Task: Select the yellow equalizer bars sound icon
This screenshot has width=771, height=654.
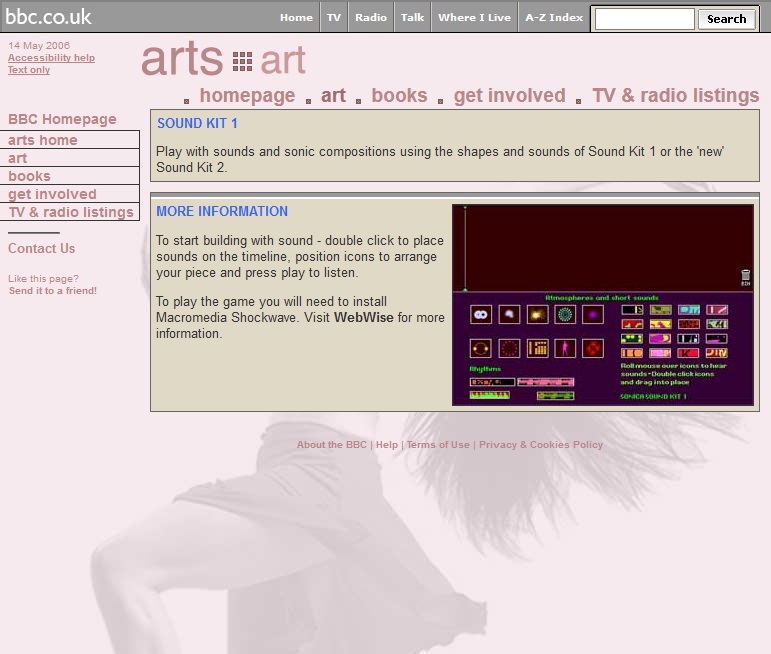Action: (537, 348)
